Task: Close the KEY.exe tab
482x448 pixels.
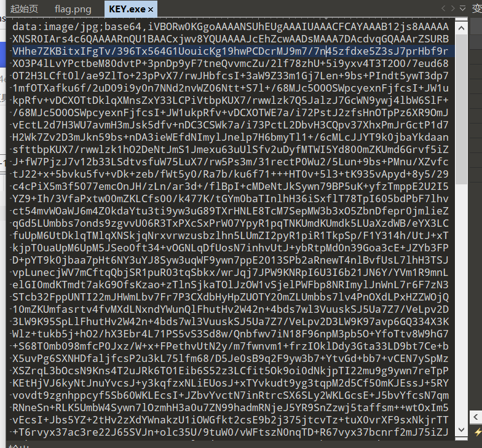Action: tap(151, 9)
